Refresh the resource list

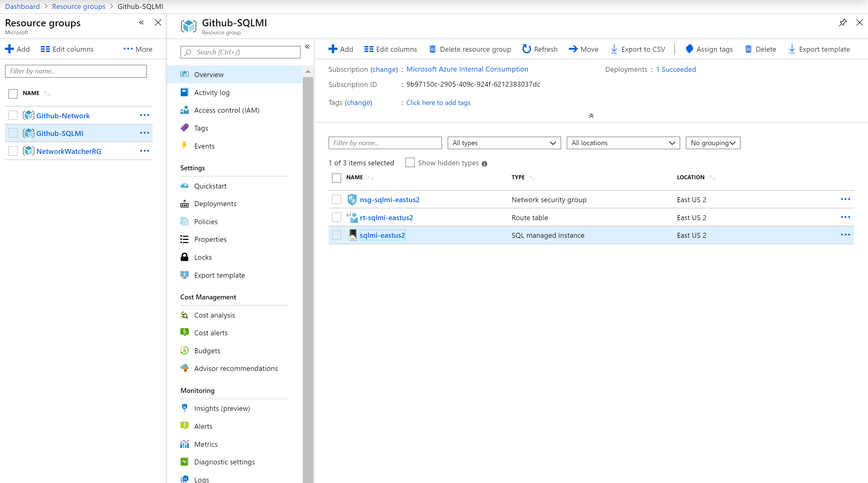pos(540,49)
